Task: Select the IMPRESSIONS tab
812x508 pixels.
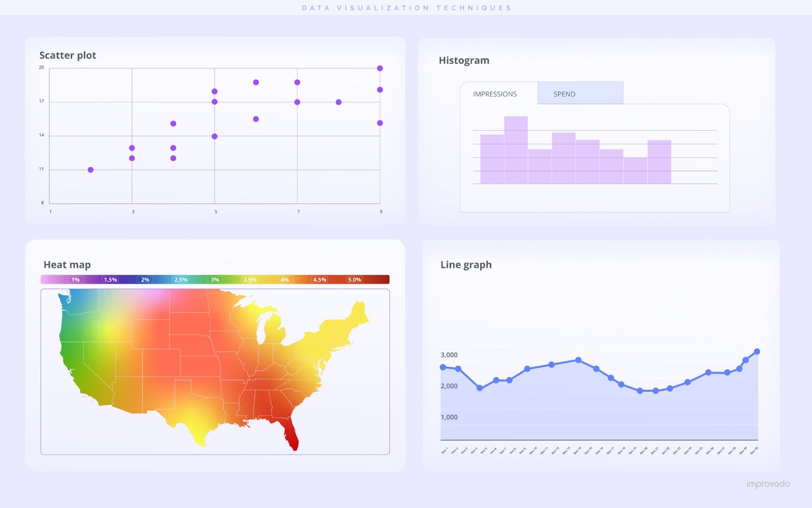Action: tap(494, 94)
